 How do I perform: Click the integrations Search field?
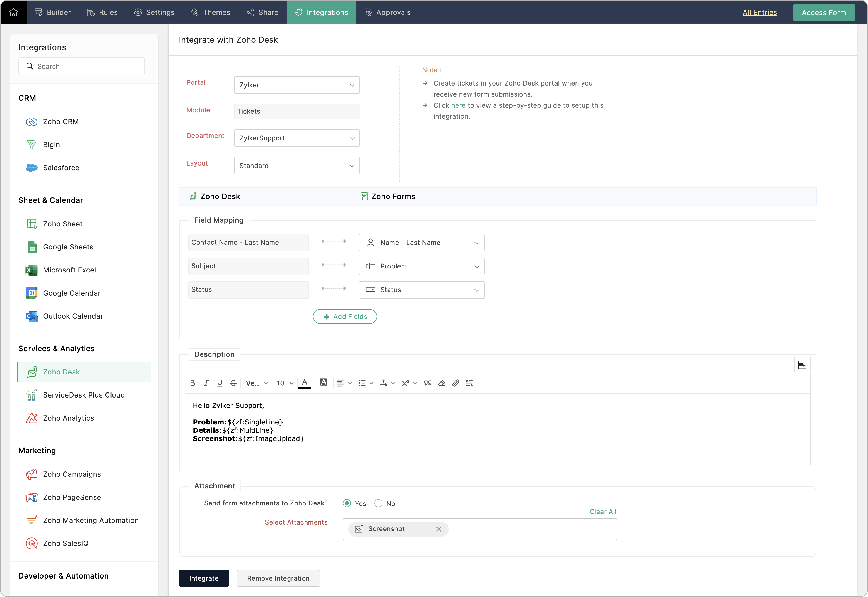coord(82,66)
